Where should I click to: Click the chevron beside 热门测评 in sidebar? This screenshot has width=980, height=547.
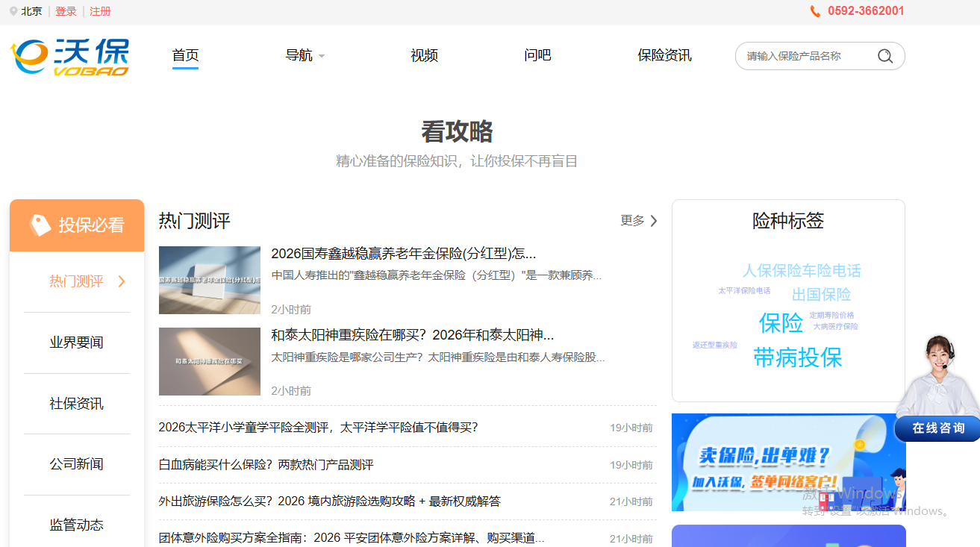tap(122, 281)
